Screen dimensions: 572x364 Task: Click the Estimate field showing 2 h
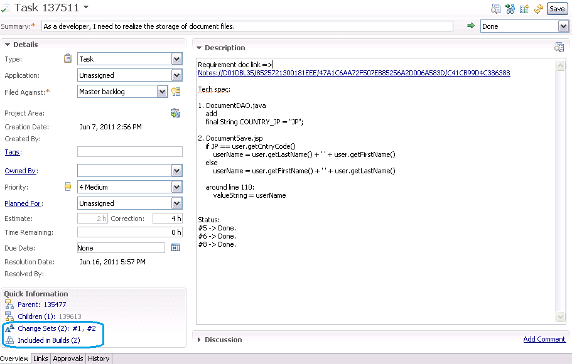(x=92, y=218)
